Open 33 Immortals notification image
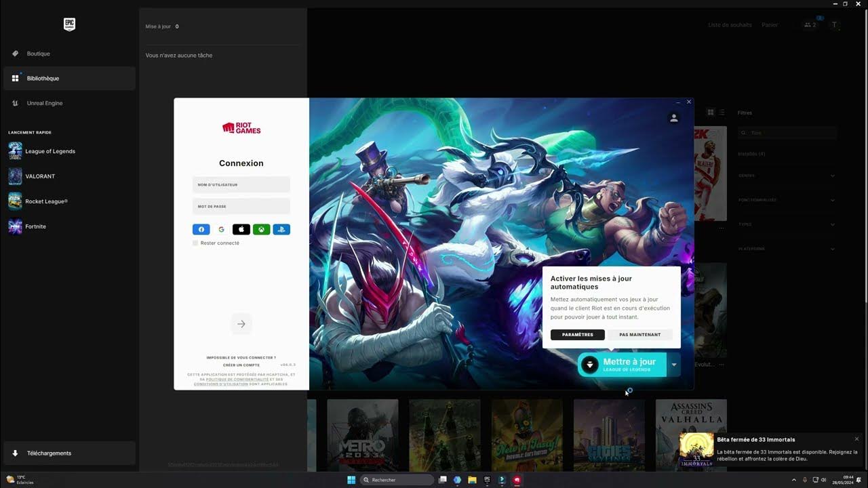This screenshot has width=868, height=488. click(x=696, y=449)
